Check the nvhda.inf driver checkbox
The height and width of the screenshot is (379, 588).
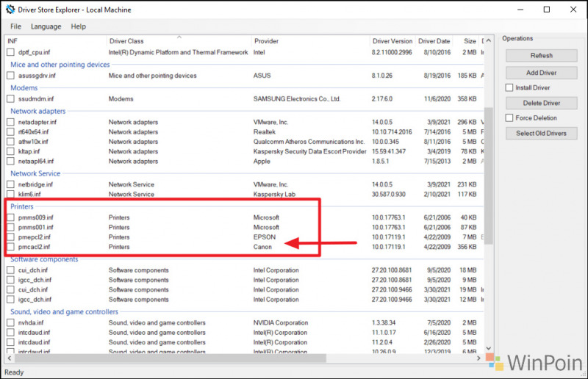coord(10,322)
